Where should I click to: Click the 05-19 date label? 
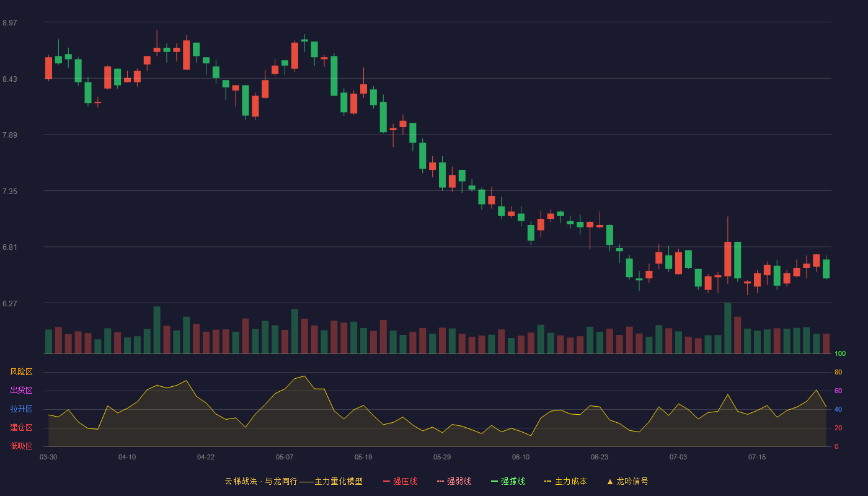click(x=363, y=457)
